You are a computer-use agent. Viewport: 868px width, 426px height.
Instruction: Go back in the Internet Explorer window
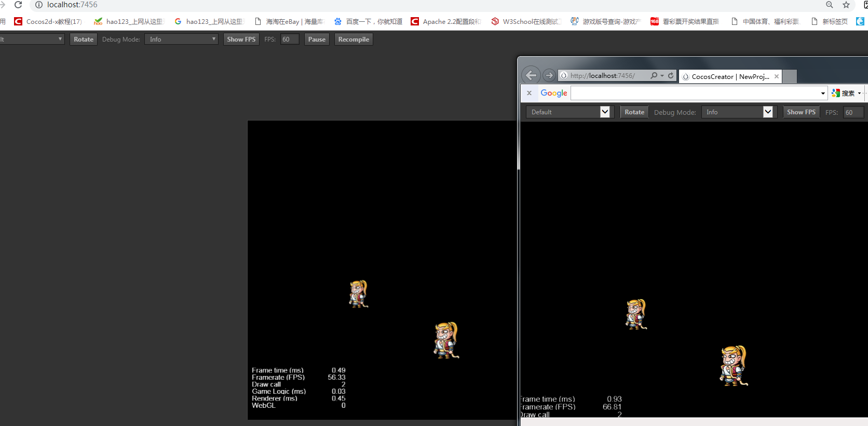click(531, 75)
